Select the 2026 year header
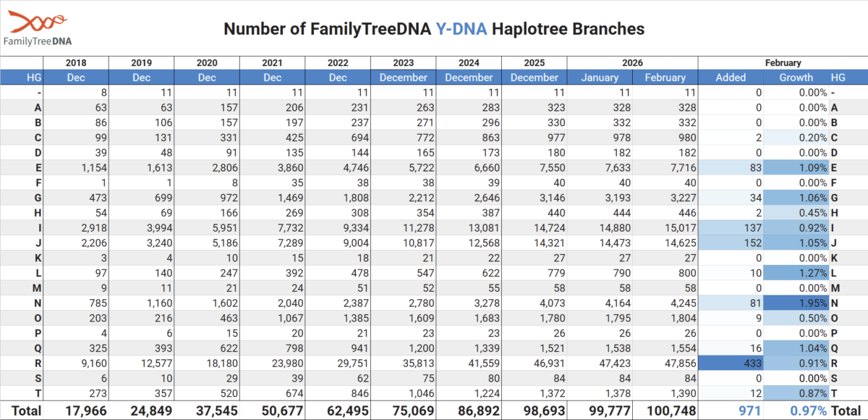868x420 pixels. [x=632, y=63]
